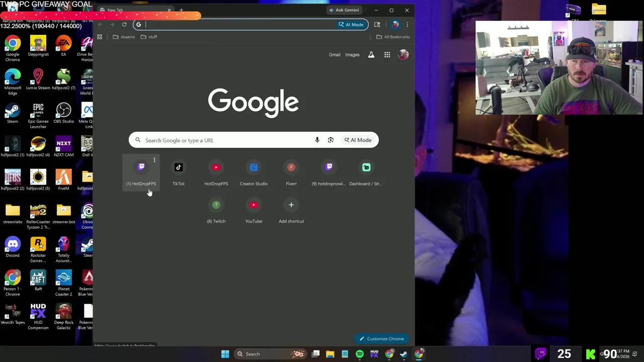
Task: Open OBS Studio desktop shortcut
Action: tap(63, 113)
